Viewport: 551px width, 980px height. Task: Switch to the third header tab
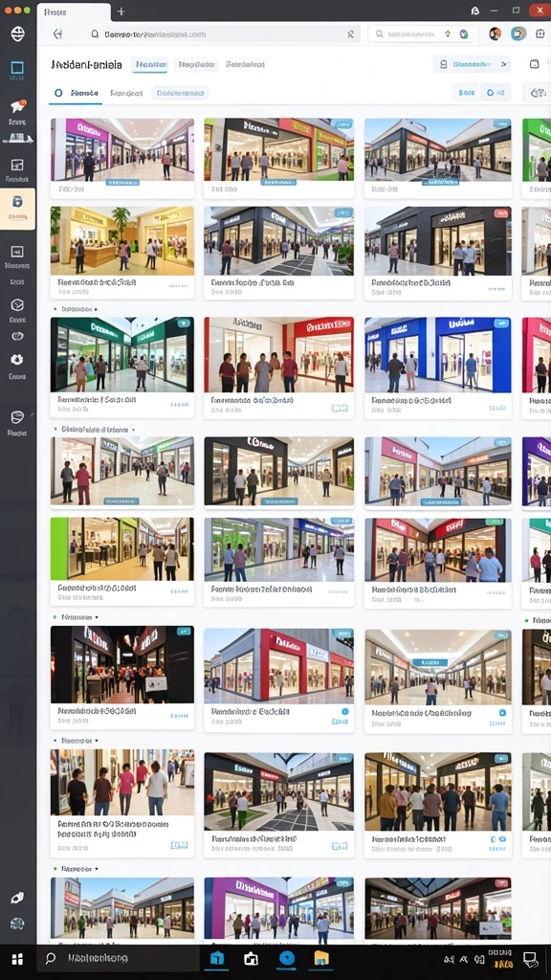tap(246, 64)
